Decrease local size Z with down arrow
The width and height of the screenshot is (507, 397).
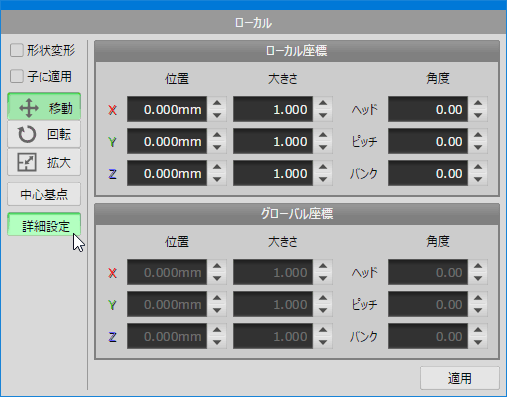pos(323,180)
